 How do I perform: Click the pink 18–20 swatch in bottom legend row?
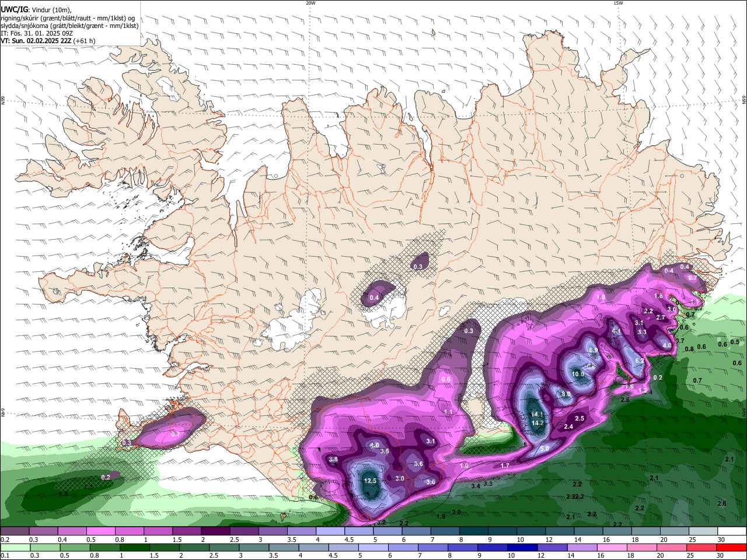coord(643,547)
